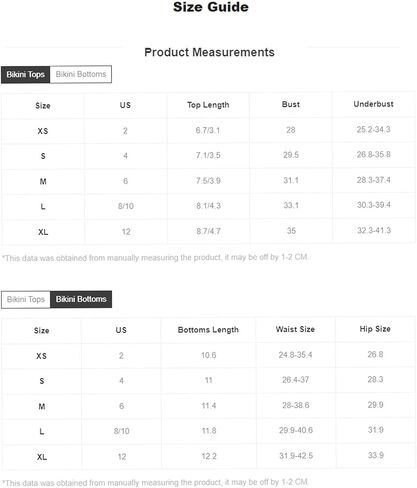Screen dimensions: 417x488
Task: Click the Underbust column header
Action: tap(373, 104)
